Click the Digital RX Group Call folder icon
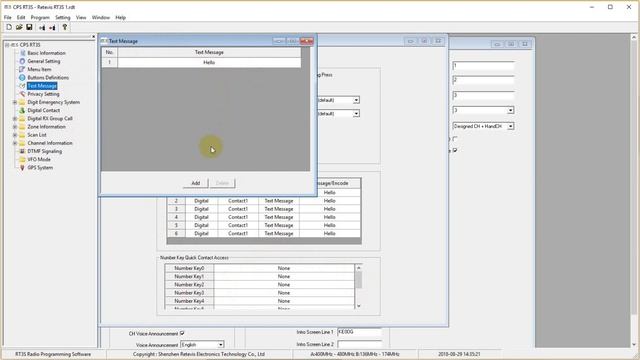Viewport: 640px width, 360px height. 22,118
